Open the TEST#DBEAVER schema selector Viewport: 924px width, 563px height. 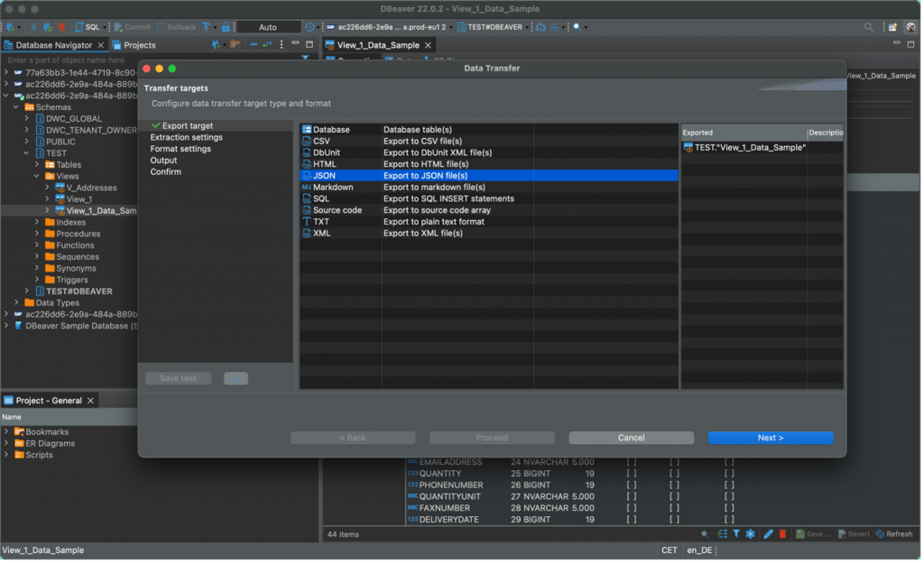tap(494, 27)
